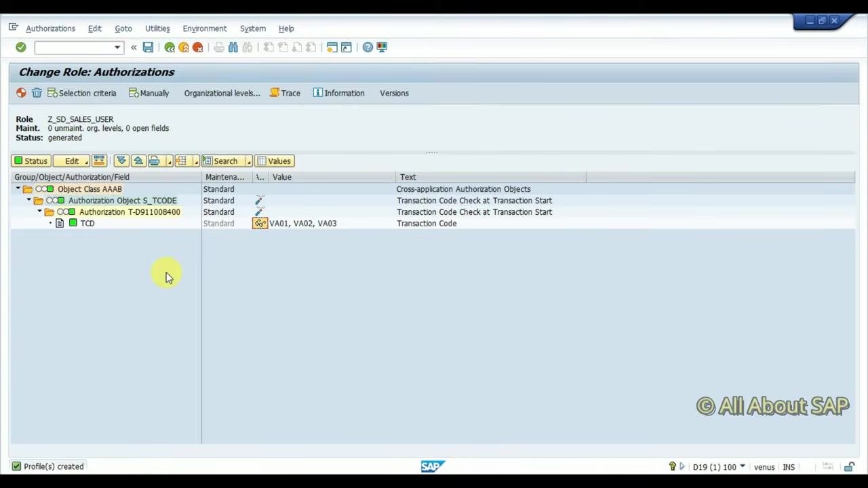868x488 pixels.
Task: Click the Customize Local Layout monitor icon
Action: tap(382, 47)
